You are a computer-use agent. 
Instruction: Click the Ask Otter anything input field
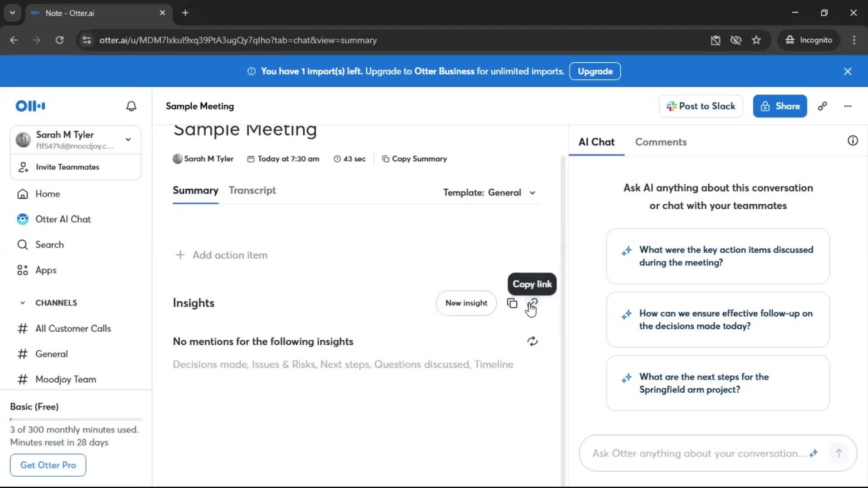click(x=698, y=453)
